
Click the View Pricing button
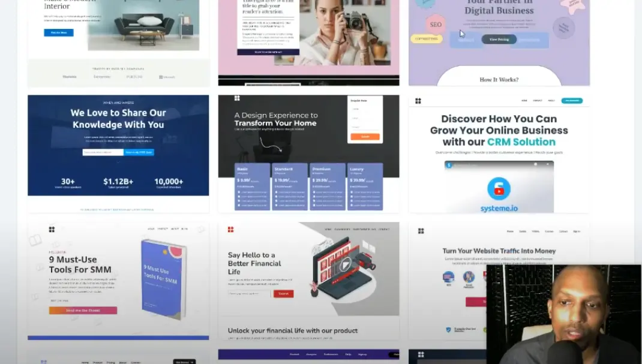pyautogui.click(x=499, y=40)
